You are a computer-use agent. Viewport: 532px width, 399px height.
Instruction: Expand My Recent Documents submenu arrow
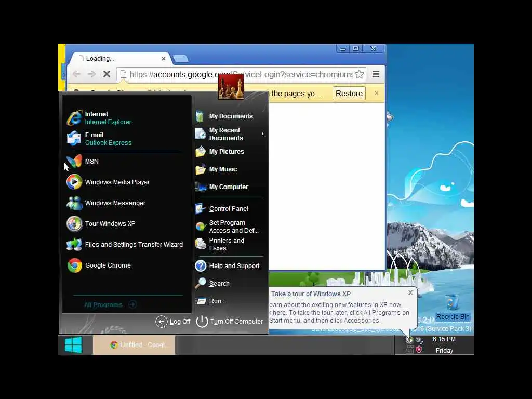click(262, 134)
